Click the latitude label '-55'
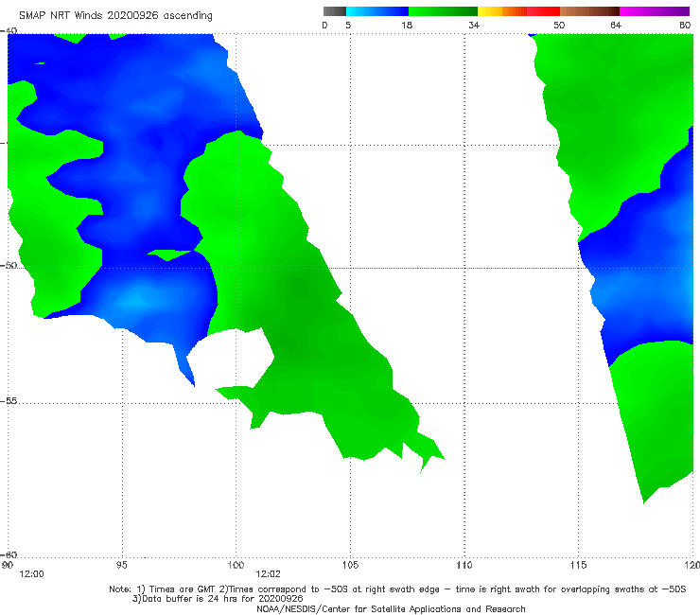This screenshot has width=700, height=615. click(x=9, y=400)
